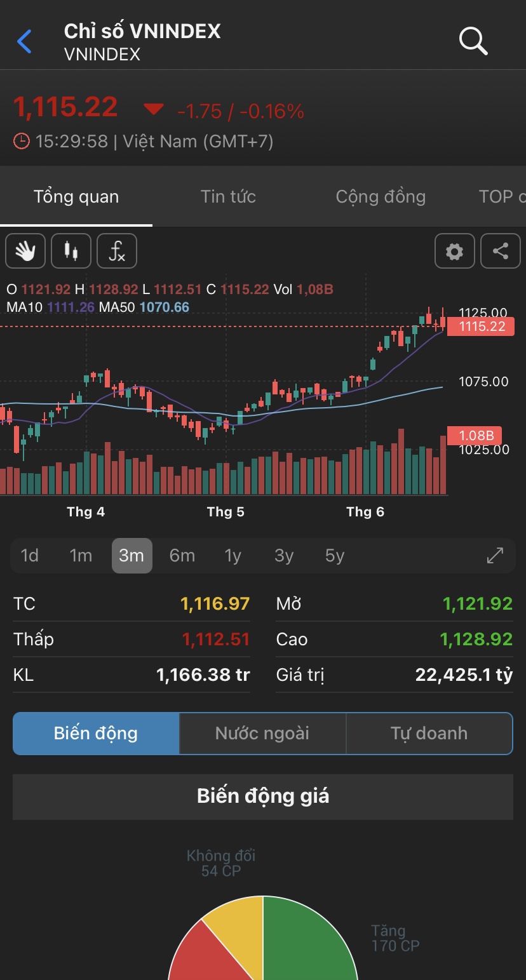
Task: Tap the blue back arrow
Action: 24,42
